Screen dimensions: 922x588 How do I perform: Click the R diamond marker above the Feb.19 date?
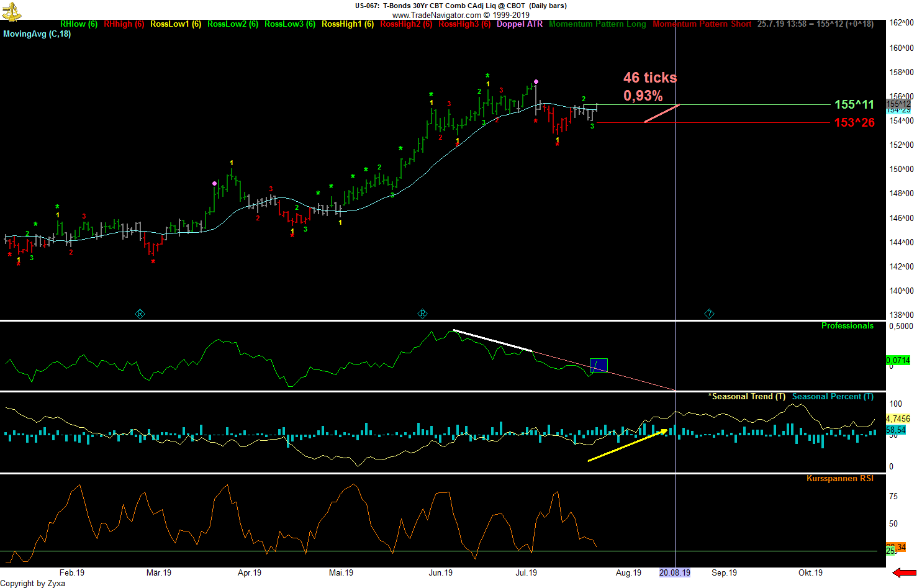coord(140,314)
